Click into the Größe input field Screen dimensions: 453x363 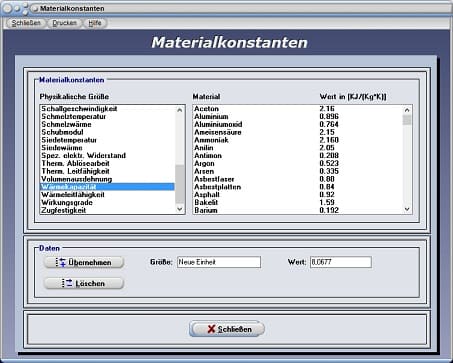point(219,262)
